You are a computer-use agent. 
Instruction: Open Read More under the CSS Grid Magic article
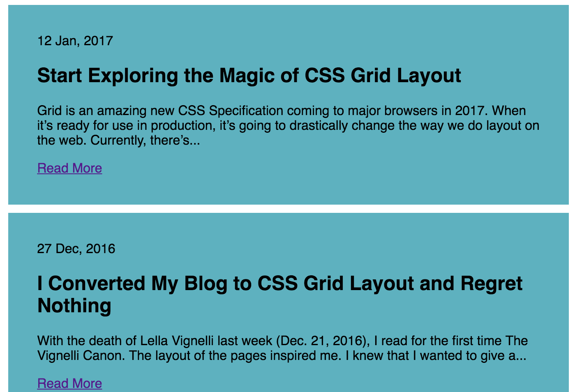[69, 168]
